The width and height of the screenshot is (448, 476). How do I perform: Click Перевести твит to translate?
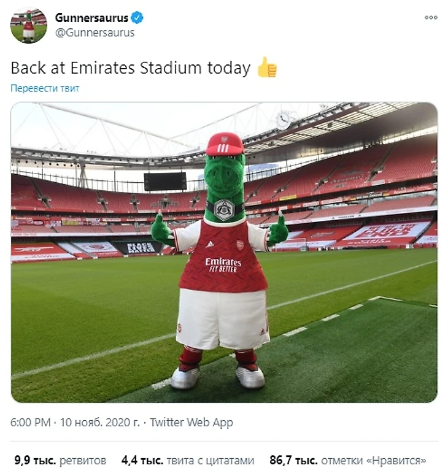45,88
